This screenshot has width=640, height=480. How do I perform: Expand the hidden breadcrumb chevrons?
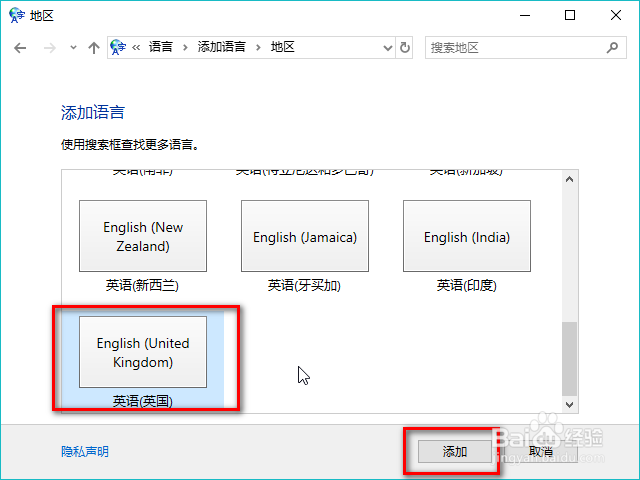click(x=136, y=48)
